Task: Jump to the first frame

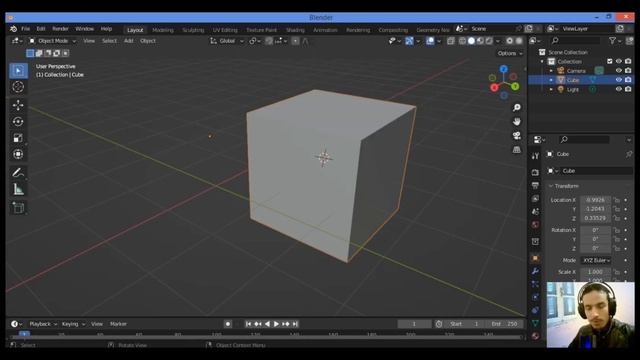Action: click(x=248, y=324)
